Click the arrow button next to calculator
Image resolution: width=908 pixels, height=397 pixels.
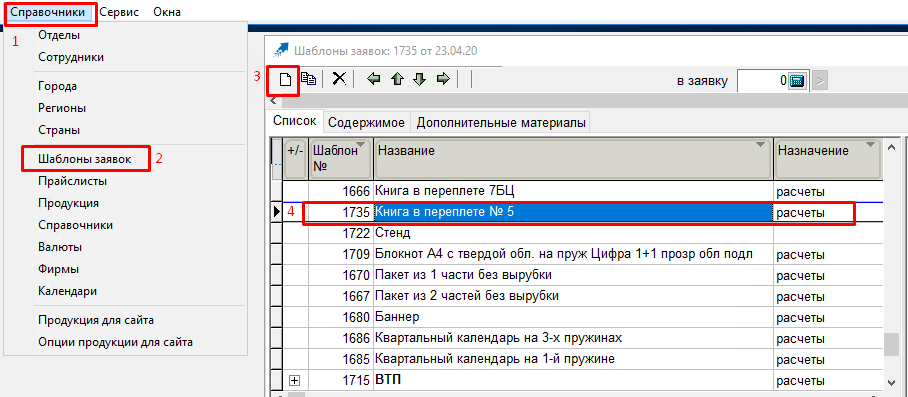[x=819, y=81]
